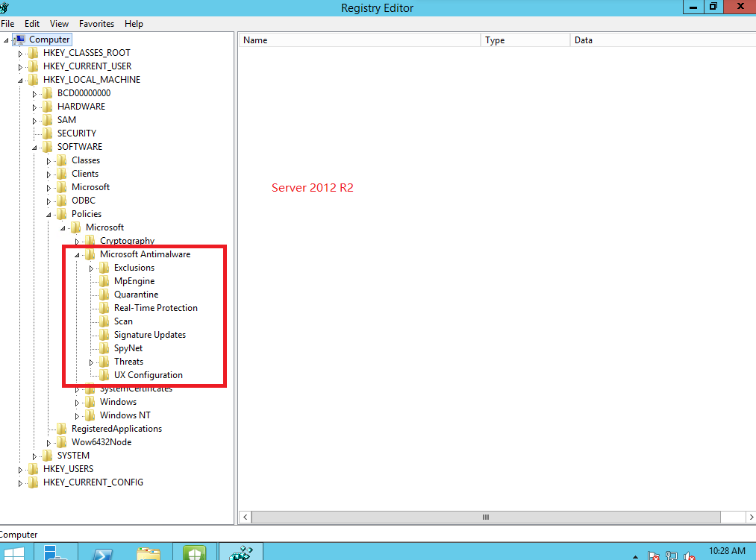Click the network tray icon
Screen dimensions: 756x560
tap(672, 556)
